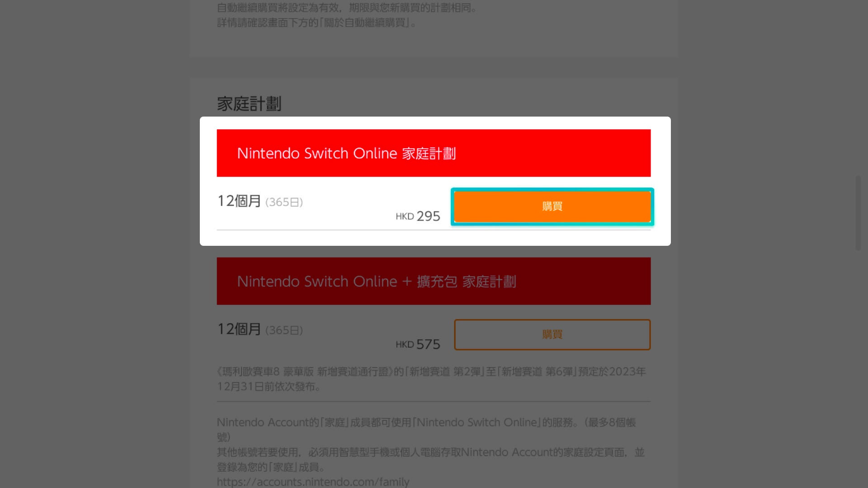Click the (365日) text in the HKD 295 row
This screenshot has width=868, height=488.
click(284, 202)
